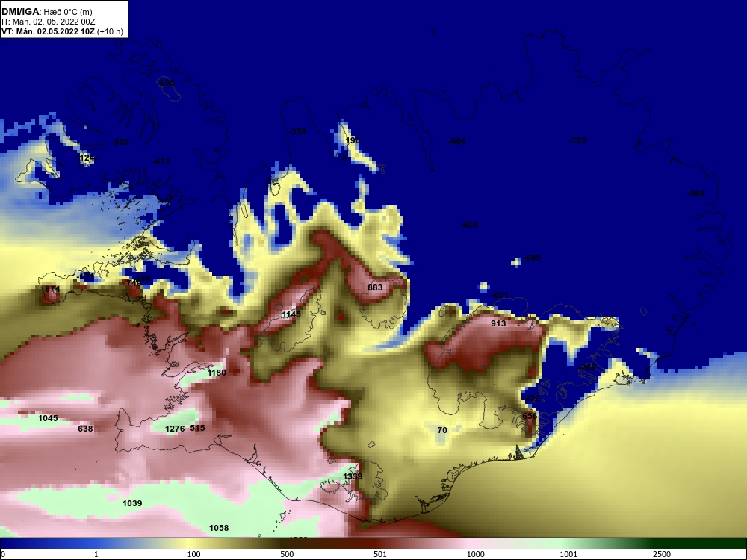747x560 pixels.
Task: Select the map value -500
Action: [x=120, y=142]
